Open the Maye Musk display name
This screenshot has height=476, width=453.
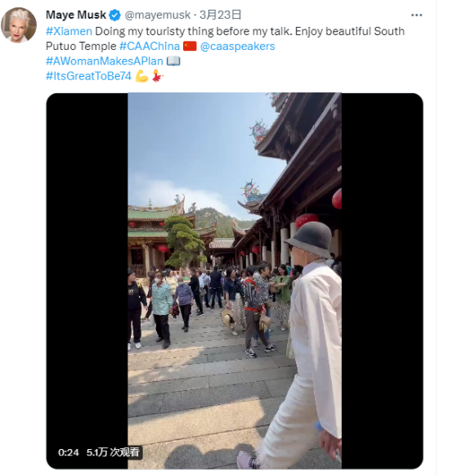pos(76,15)
